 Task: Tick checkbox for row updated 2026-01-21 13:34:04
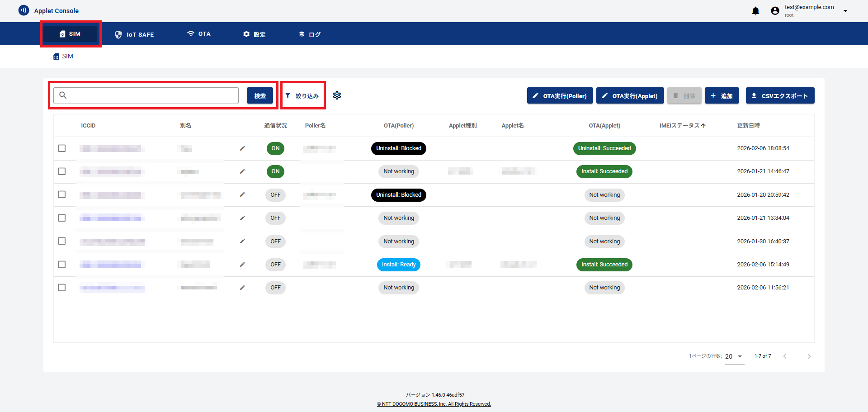point(62,218)
